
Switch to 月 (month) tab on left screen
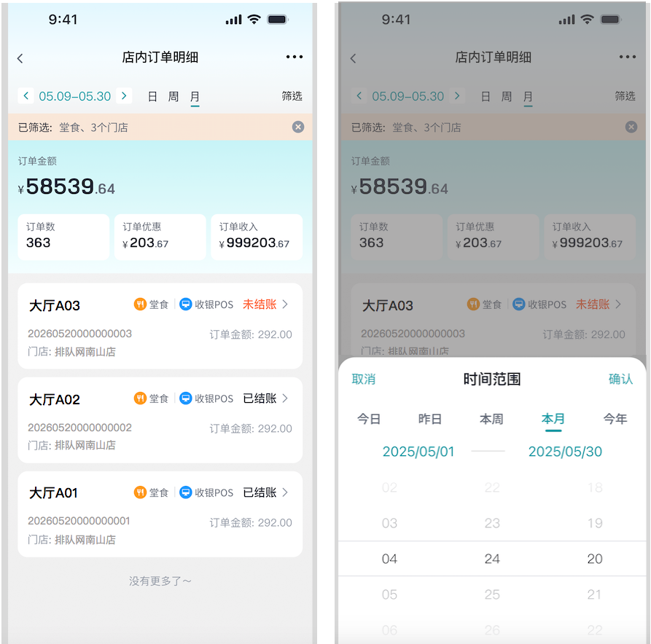[195, 97]
